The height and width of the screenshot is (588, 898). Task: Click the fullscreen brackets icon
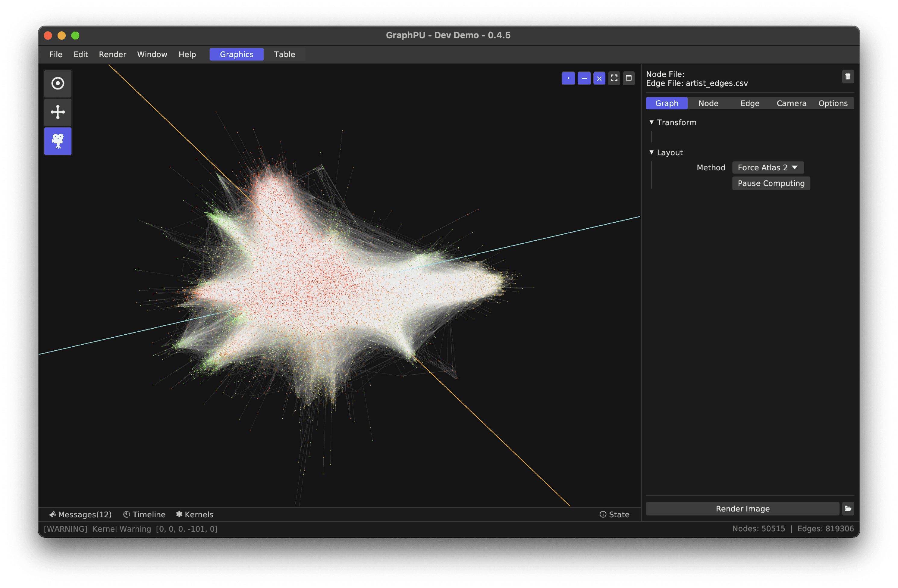[x=614, y=78]
